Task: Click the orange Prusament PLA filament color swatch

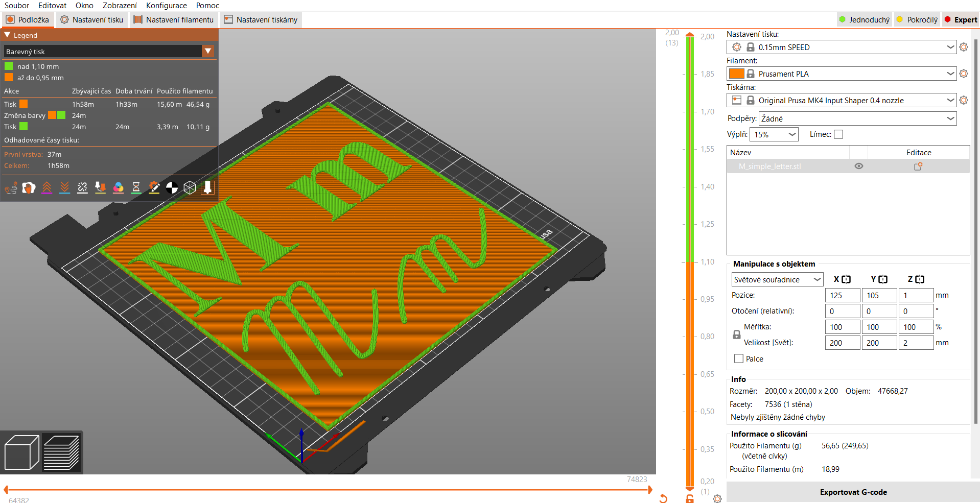Action: [x=736, y=74]
